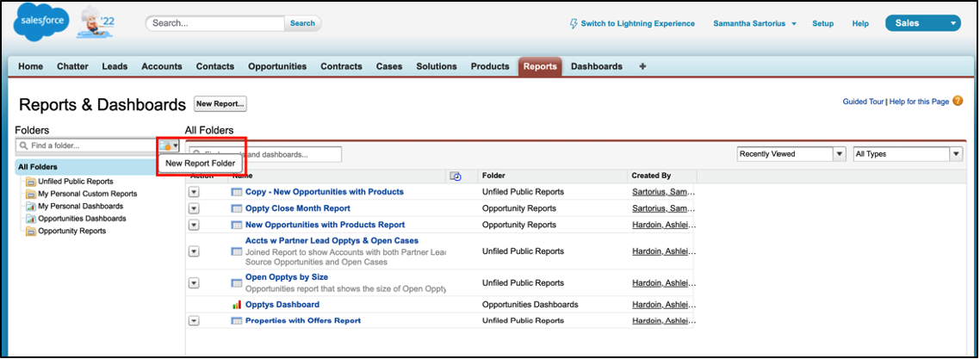Open the Chatter tab
Viewport: 980px width, 359px height.
pyautogui.click(x=72, y=66)
